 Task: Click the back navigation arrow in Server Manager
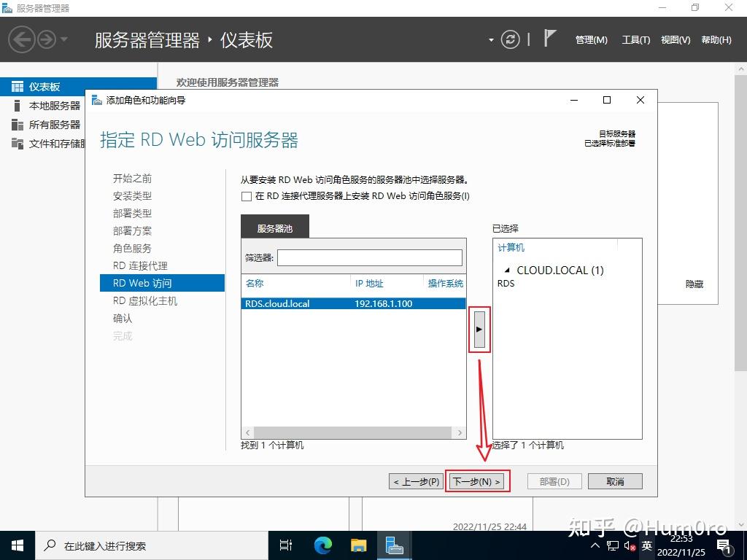[x=20, y=39]
